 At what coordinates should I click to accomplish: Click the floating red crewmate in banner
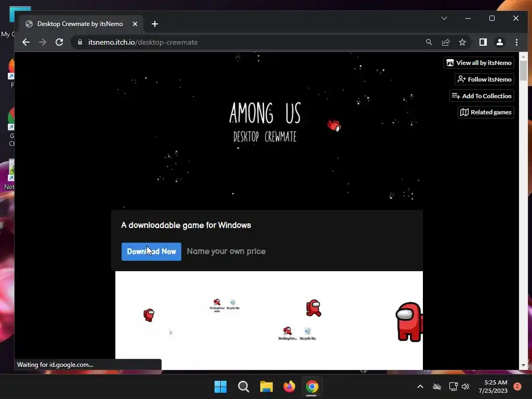pos(334,125)
